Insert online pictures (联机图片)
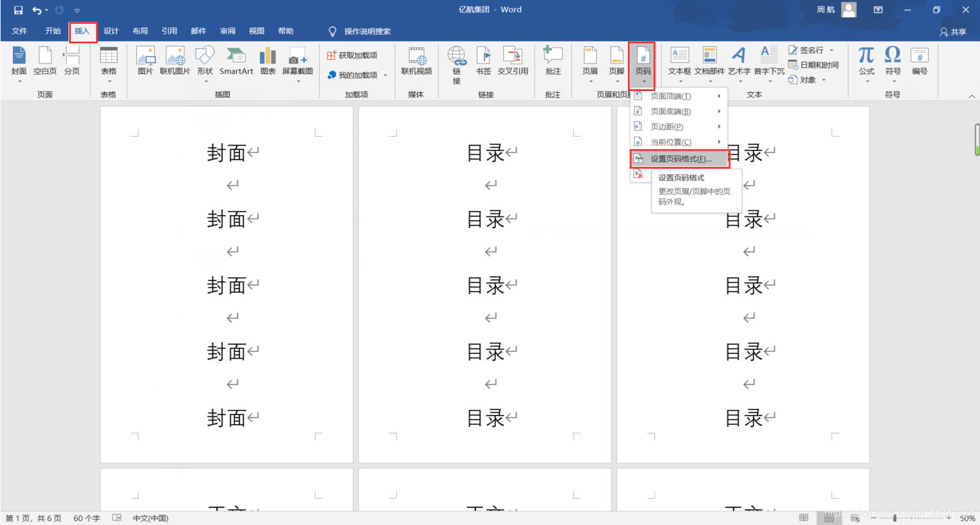980x525 pixels. pos(175,61)
